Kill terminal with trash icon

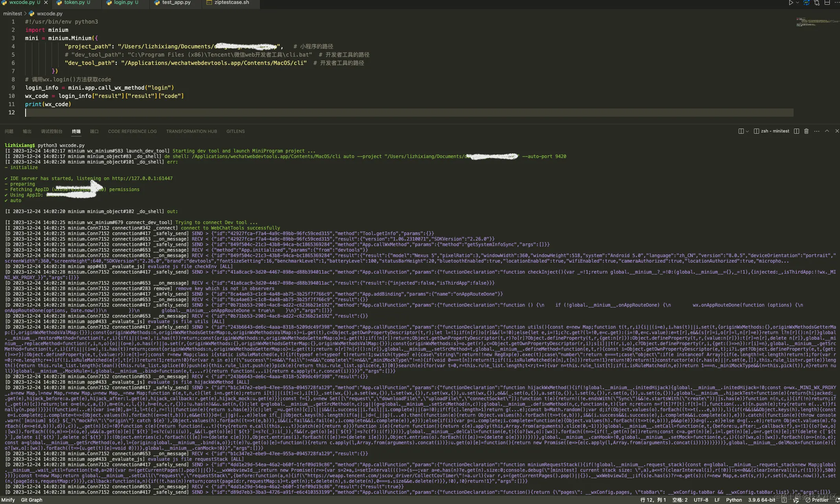point(806,131)
